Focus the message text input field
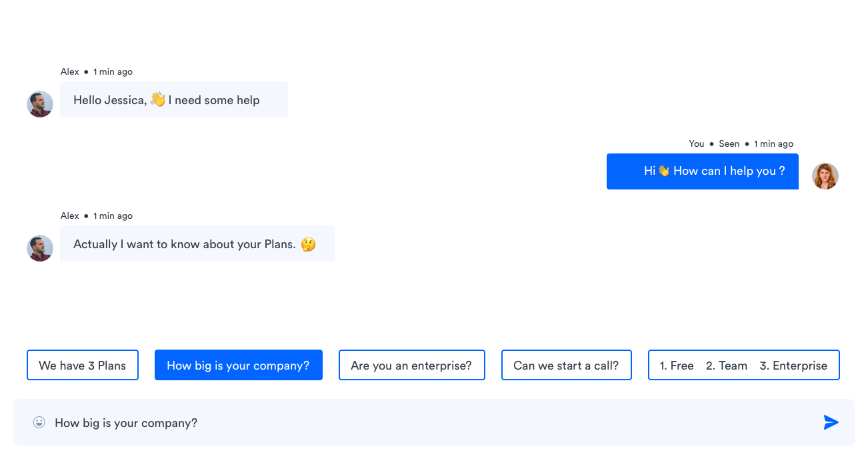This screenshot has height=459, width=868. point(434,422)
